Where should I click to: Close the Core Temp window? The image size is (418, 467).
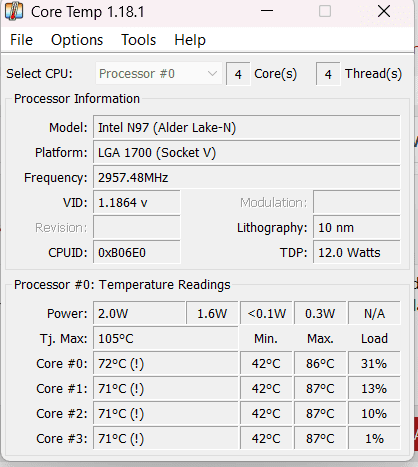(x=384, y=11)
